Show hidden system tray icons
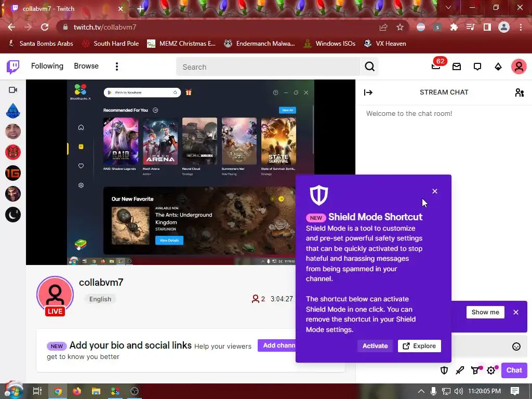 [x=421, y=391]
